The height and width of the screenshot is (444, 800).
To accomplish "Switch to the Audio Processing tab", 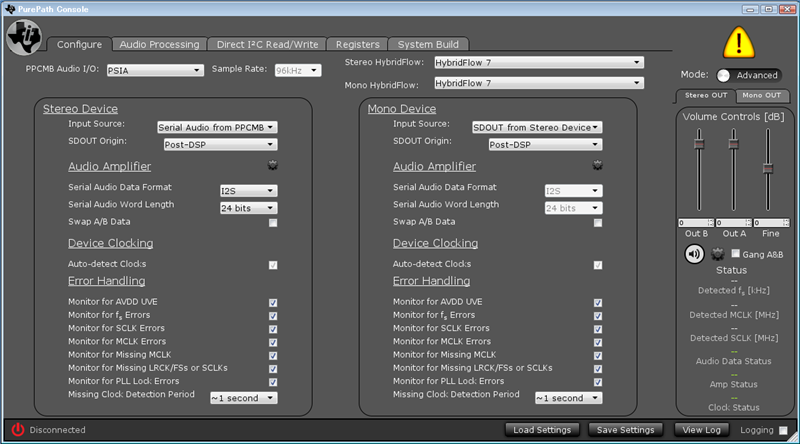I will [159, 44].
